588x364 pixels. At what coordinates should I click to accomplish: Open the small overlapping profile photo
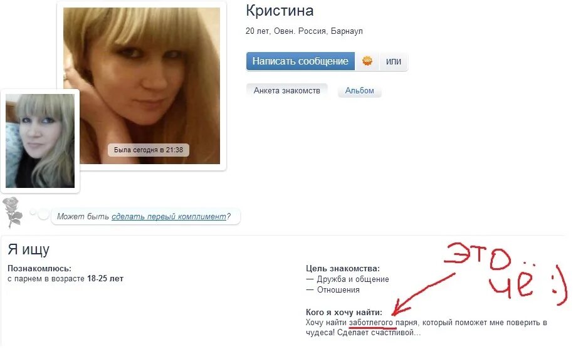coord(40,141)
